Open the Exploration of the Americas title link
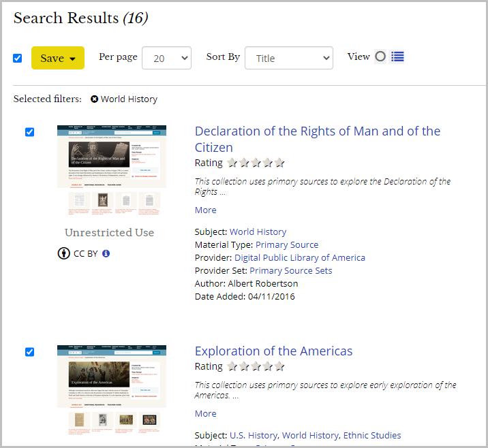The height and width of the screenshot is (448, 488). point(273,351)
